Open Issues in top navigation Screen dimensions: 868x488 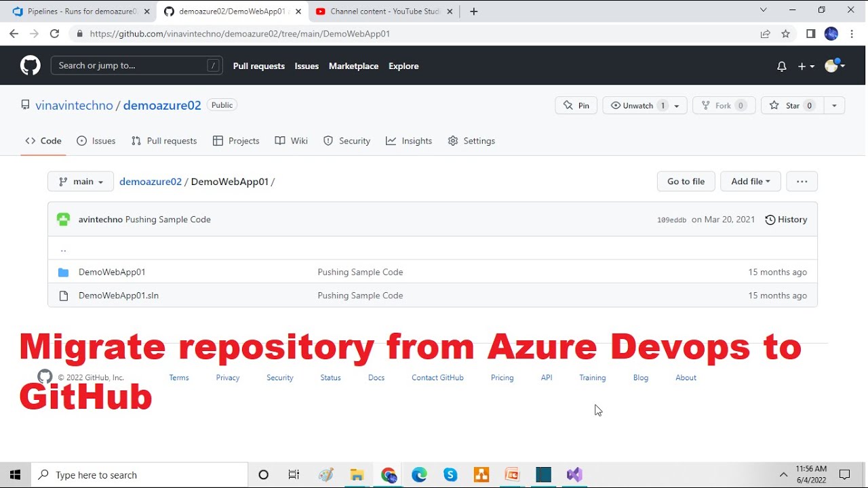[307, 66]
